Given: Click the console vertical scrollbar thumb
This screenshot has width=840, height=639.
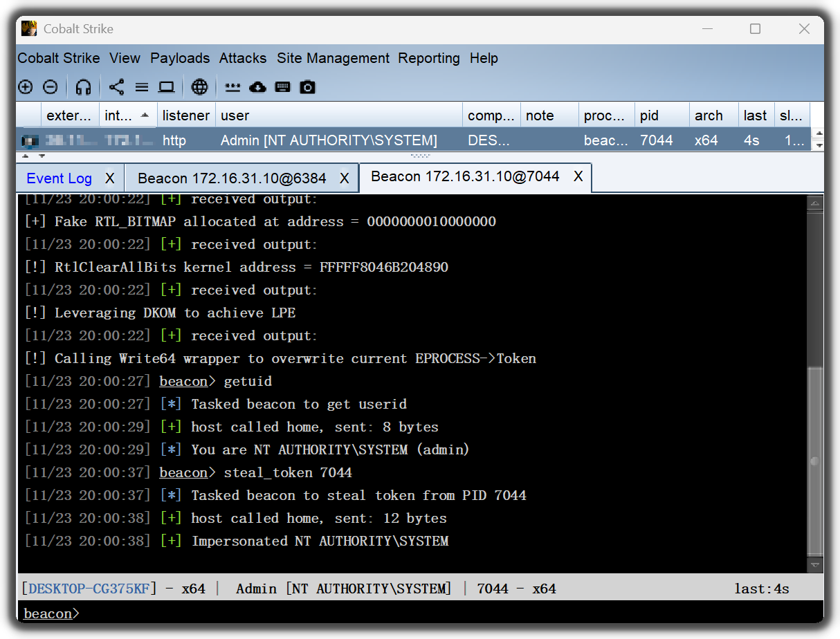Looking at the screenshot, I should pyautogui.click(x=815, y=461).
